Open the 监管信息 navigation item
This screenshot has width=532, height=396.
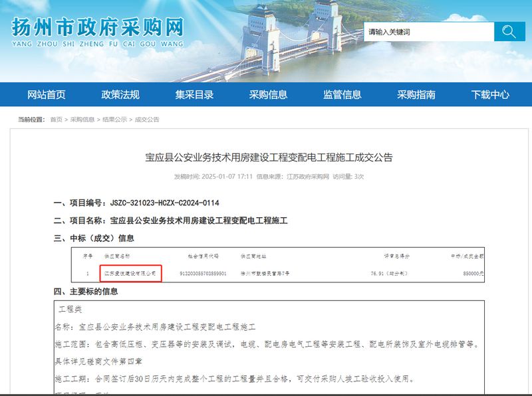(342, 94)
